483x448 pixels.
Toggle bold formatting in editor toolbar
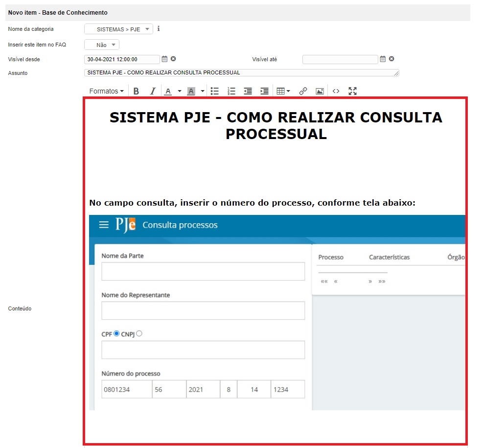136,91
